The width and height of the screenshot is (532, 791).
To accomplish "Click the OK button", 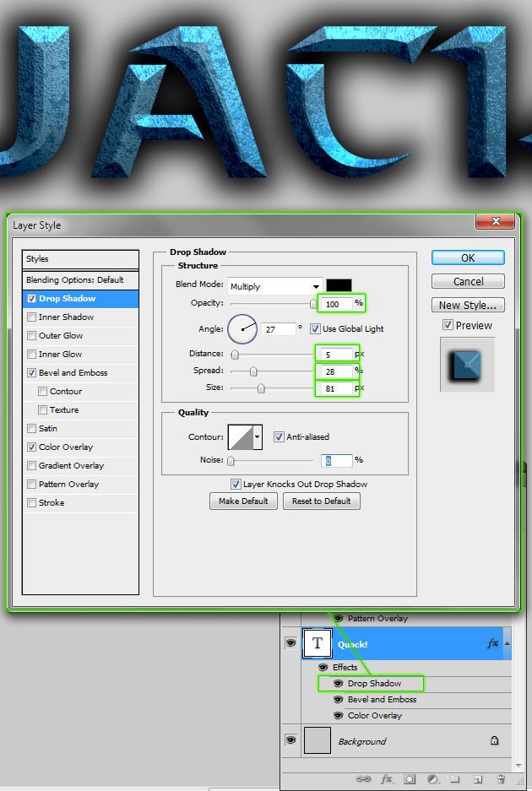I will (x=468, y=257).
